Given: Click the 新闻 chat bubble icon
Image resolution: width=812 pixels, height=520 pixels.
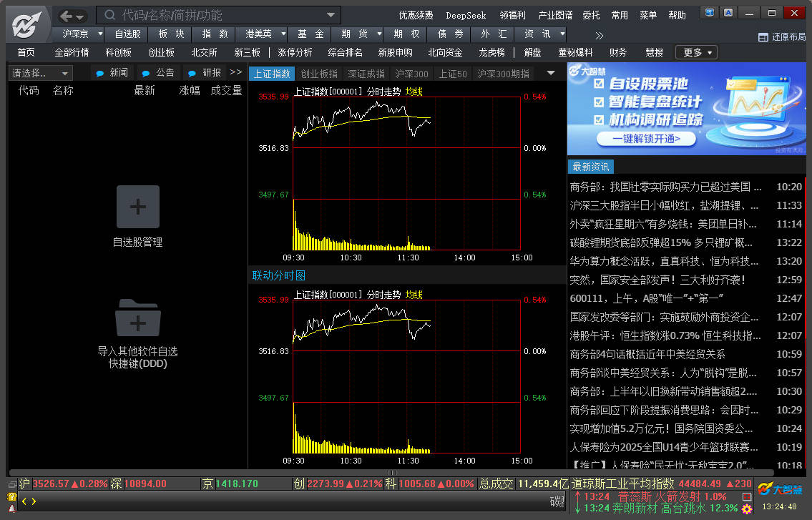Looking at the screenshot, I should coord(99,74).
